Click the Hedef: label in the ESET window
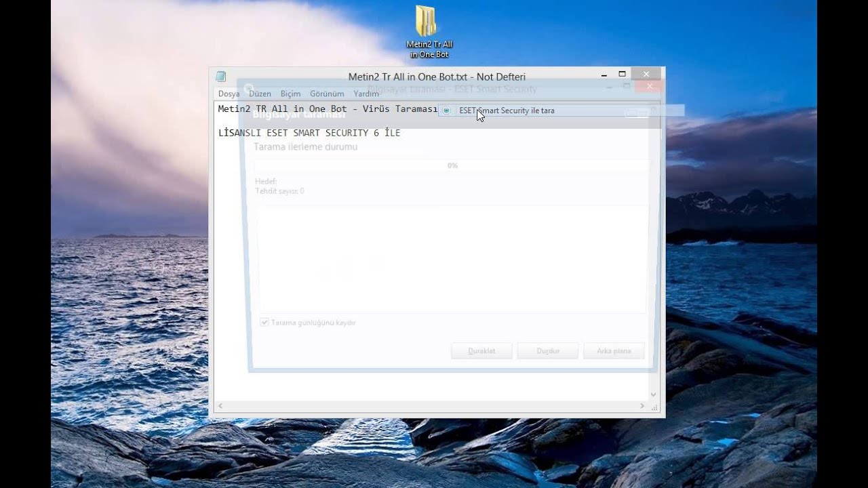Image resolution: width=868 pixels, height=488 pixels. coord(266,182)
